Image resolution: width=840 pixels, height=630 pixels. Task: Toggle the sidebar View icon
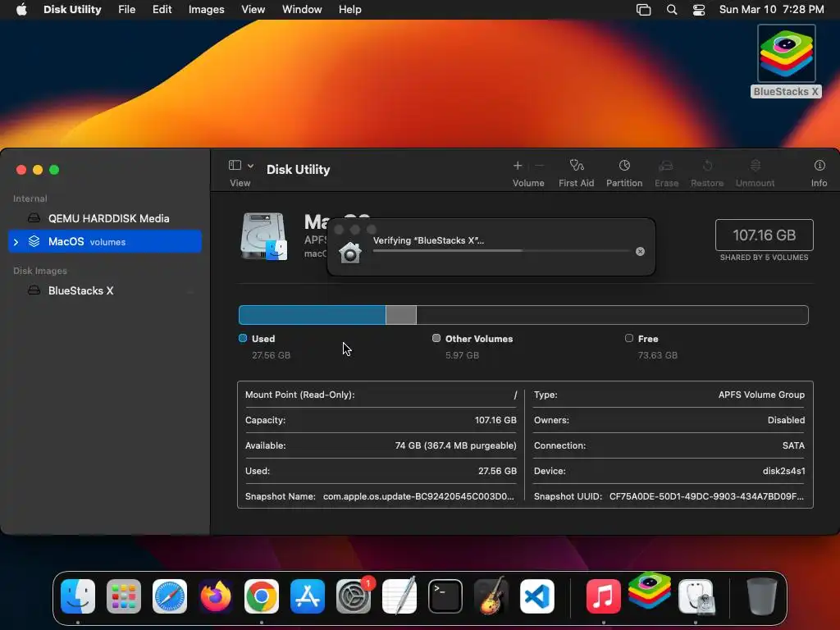coord(235,165)
